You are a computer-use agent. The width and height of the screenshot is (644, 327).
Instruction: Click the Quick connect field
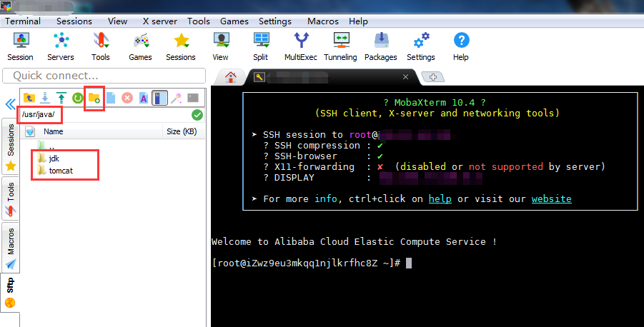104,76
